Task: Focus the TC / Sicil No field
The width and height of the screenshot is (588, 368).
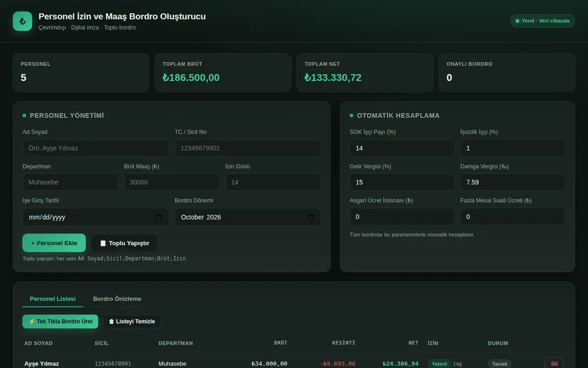Action: (x=247, y=148)
